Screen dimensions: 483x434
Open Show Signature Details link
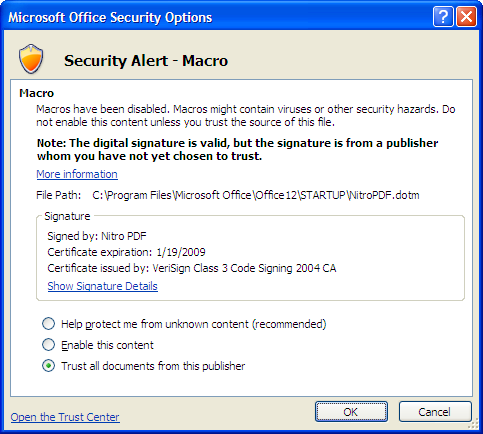click(x=102, y=286)
